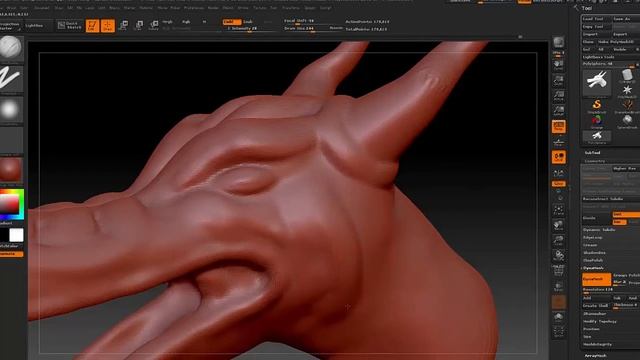Click Save As button
Screen dimensions: 640x360
pos(626,19)
